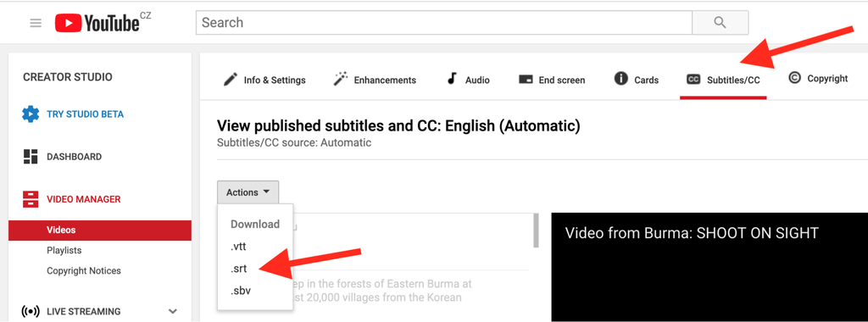Click the Dashboard grid icon
Screen dimensions: 868x322
coord(31,157)
